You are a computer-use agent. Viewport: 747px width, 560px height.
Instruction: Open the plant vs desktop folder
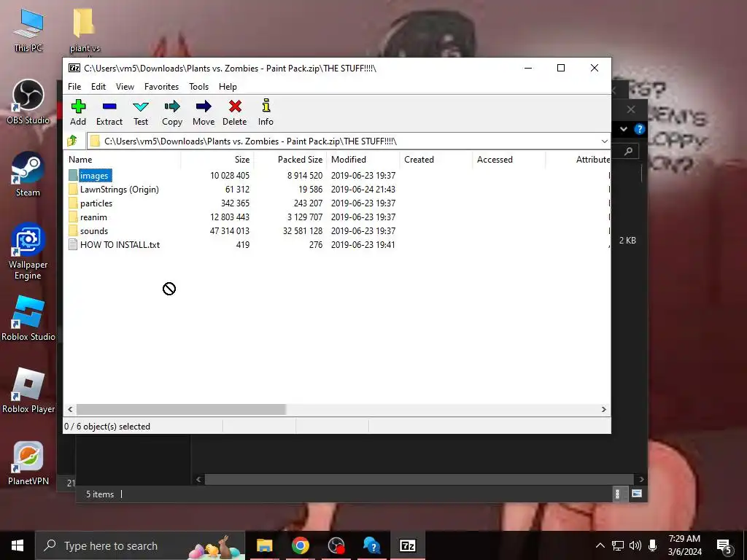coord(85,29)
